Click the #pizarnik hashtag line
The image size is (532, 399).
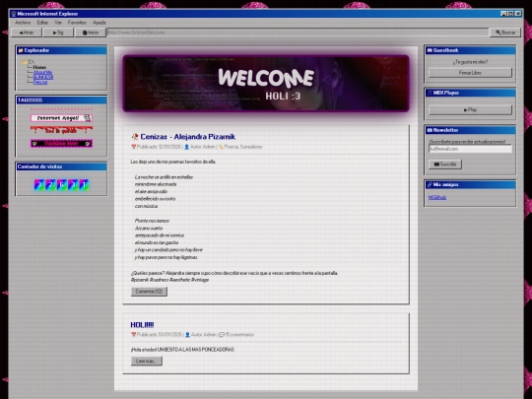pyautogui.click(x=169, y=280)
